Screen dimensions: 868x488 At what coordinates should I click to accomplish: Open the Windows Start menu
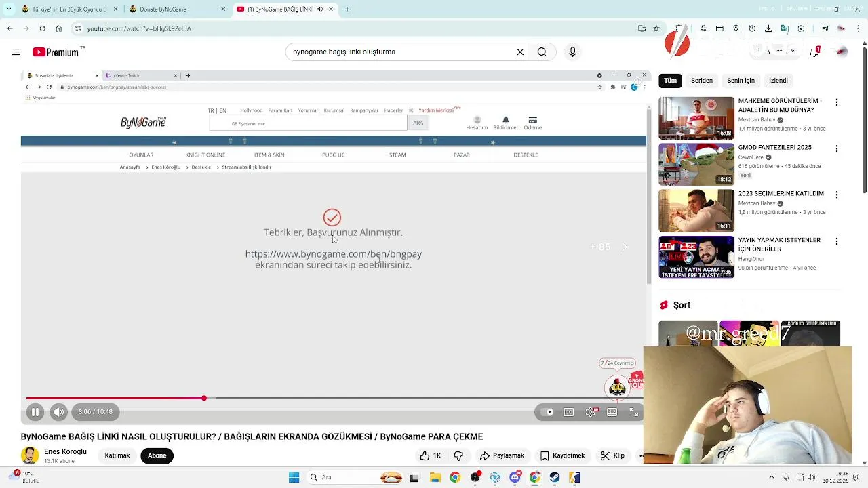294,477
